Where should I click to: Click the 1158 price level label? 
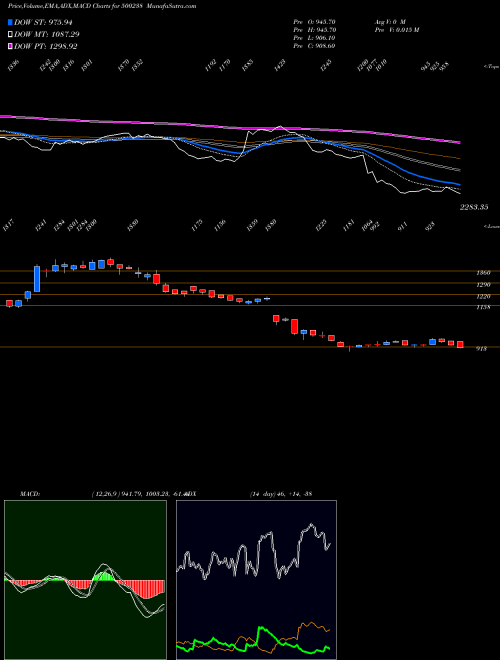coord(483,307)
